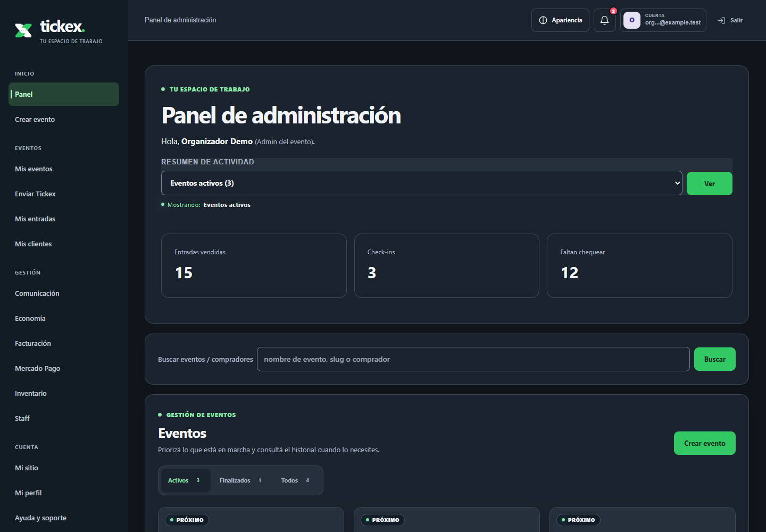Viewport: 766px width, 532px height.
Task: Open Mis entradas in sidebar
Action: point(64,219)
